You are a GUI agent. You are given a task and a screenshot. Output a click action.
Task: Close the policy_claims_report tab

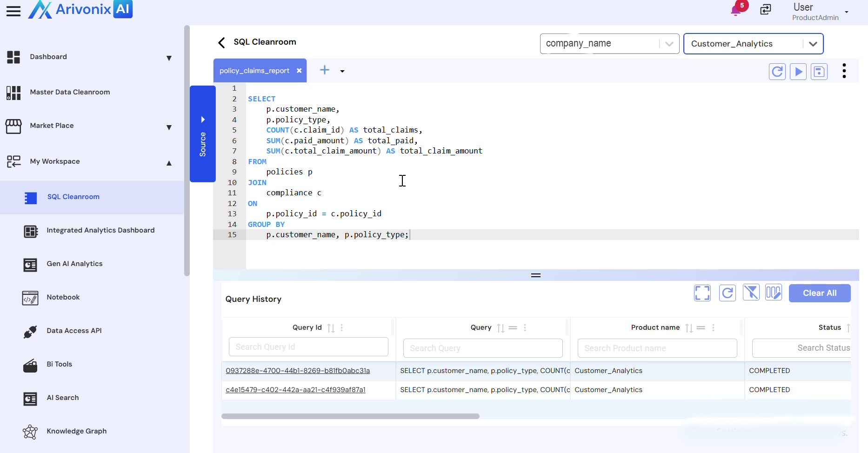pos(299,71)
